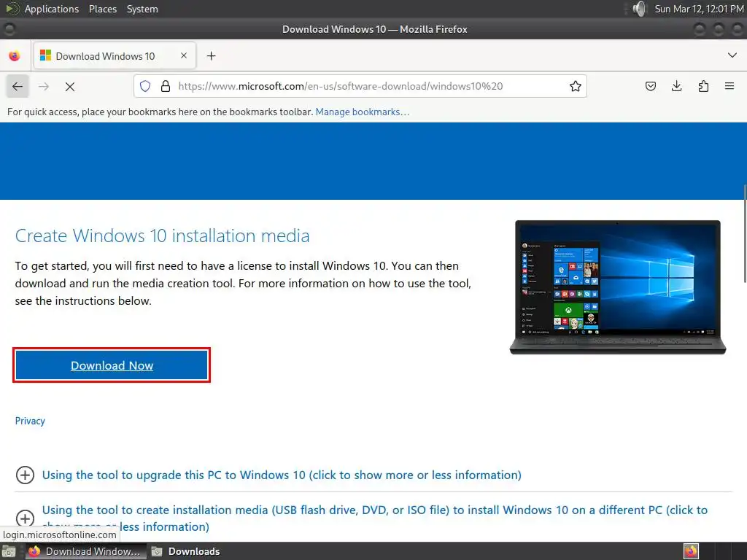Open 'Using the tool to create installation media' link
The image size is (747, 560).
point(374,518)
